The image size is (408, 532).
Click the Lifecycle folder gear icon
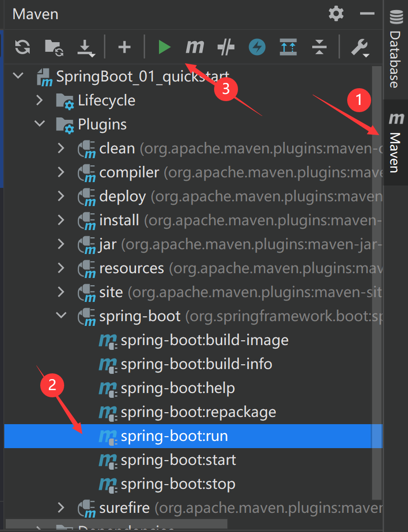pos(65,101)
